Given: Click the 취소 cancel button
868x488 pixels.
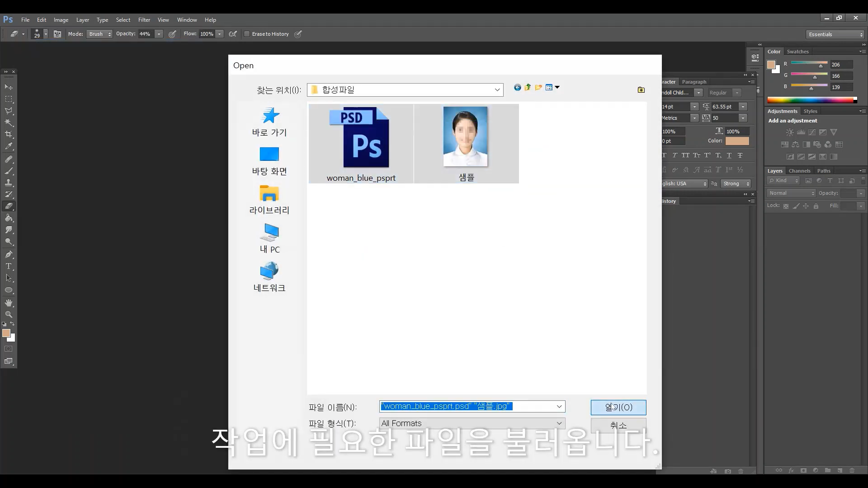Looking at the screenshot, I should (x=618, y=425).
